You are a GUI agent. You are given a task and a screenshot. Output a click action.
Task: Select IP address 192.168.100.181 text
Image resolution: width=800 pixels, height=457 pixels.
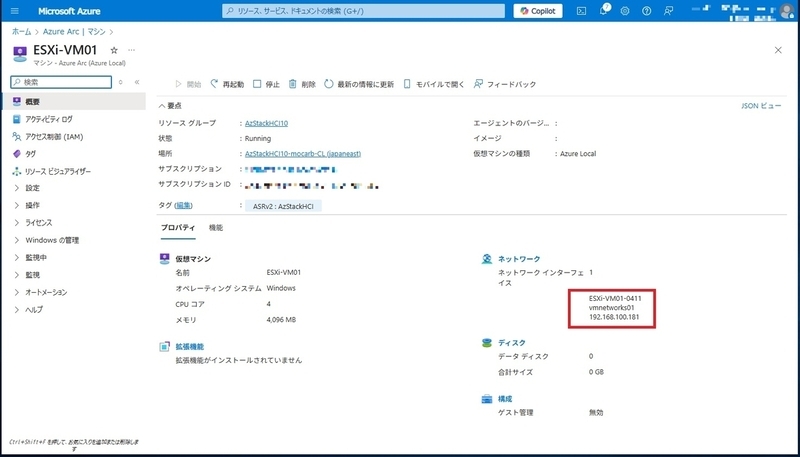click(614, 317)
